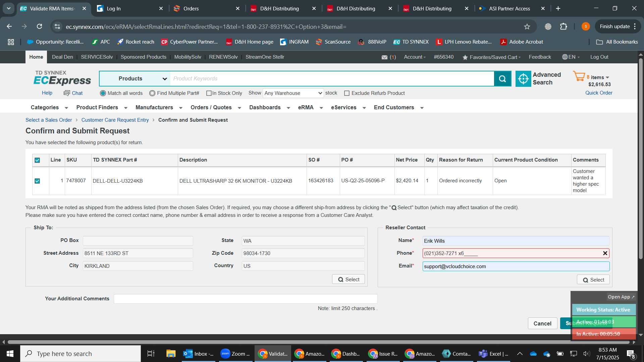Open the EN language dropdown
644x362 pixels.
[571, 57]
